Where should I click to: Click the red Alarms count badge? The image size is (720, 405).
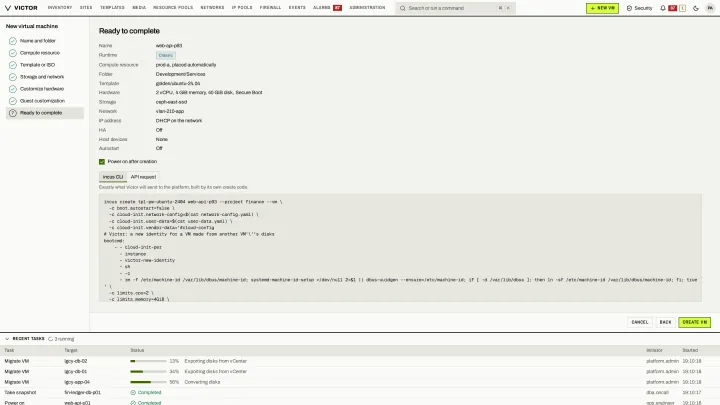click(338, 8)
